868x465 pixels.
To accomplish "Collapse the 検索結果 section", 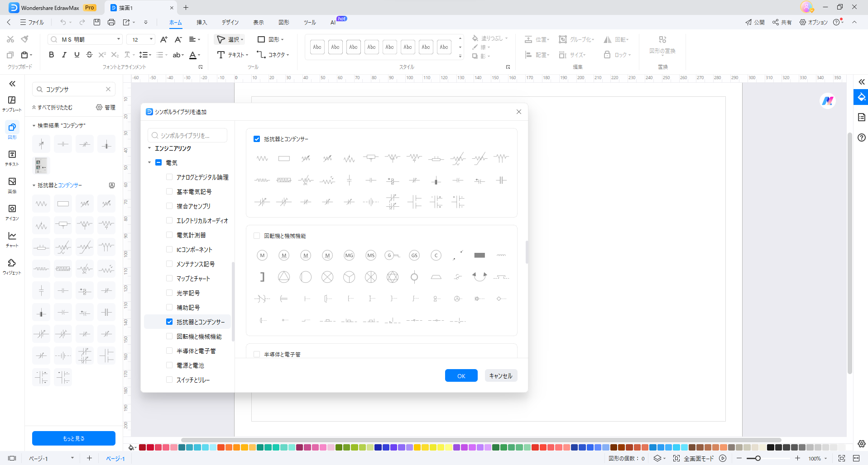I will 34,125.
